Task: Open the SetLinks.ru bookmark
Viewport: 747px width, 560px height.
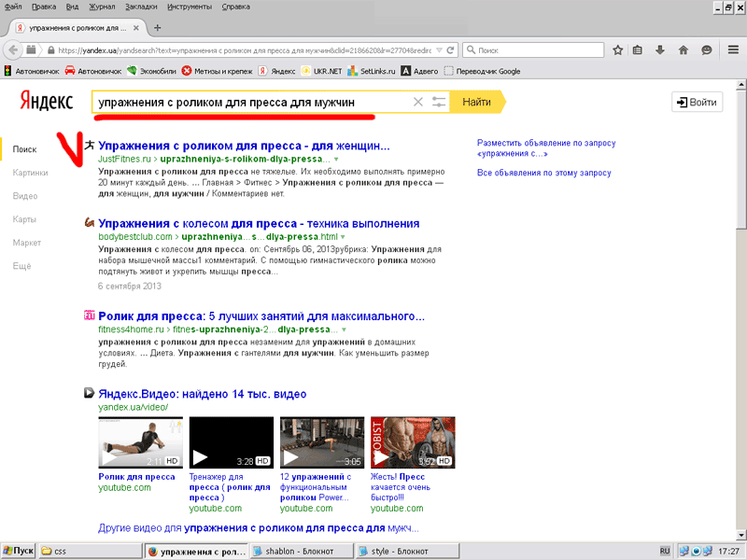Action: click(372, 71)
